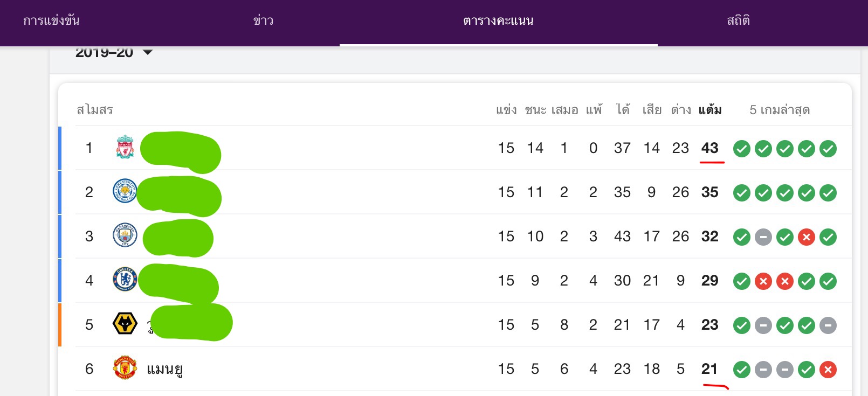Click Manchester City's red loss icon
868x396 pixels.
(x=806, y=237)
